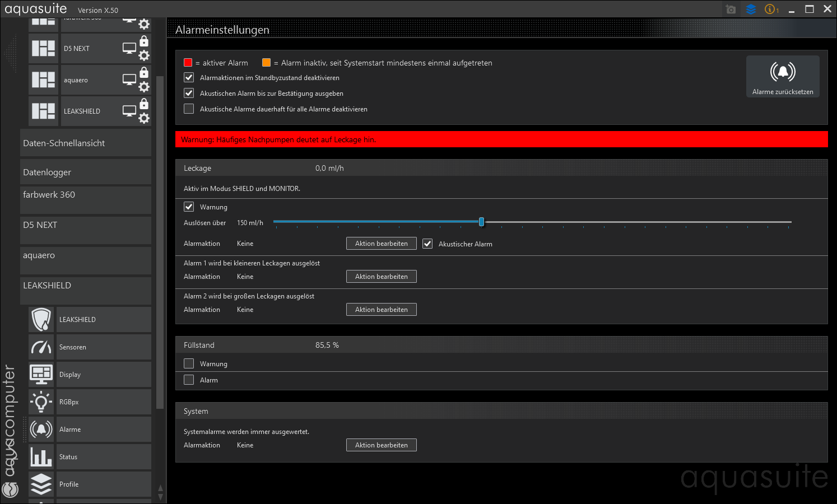The width and height of the screenshot is (837, 504).
Task: Click the gear icon next to D5 NEXT
Action: pyautogui.click(x=144, y=55)
